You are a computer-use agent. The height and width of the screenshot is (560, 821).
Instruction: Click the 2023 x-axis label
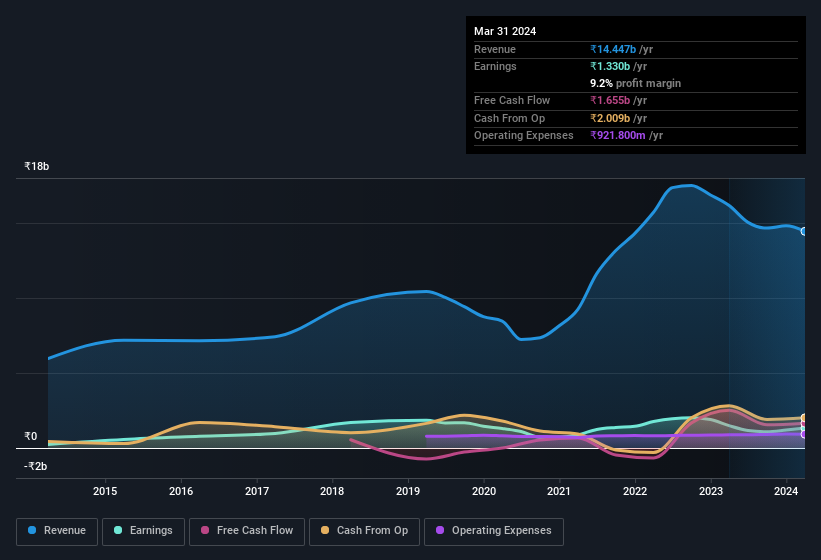click(711, 491)
